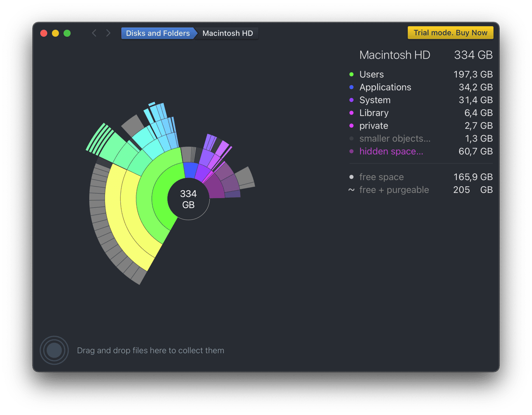Click the white free space dot

click(351, 177)
